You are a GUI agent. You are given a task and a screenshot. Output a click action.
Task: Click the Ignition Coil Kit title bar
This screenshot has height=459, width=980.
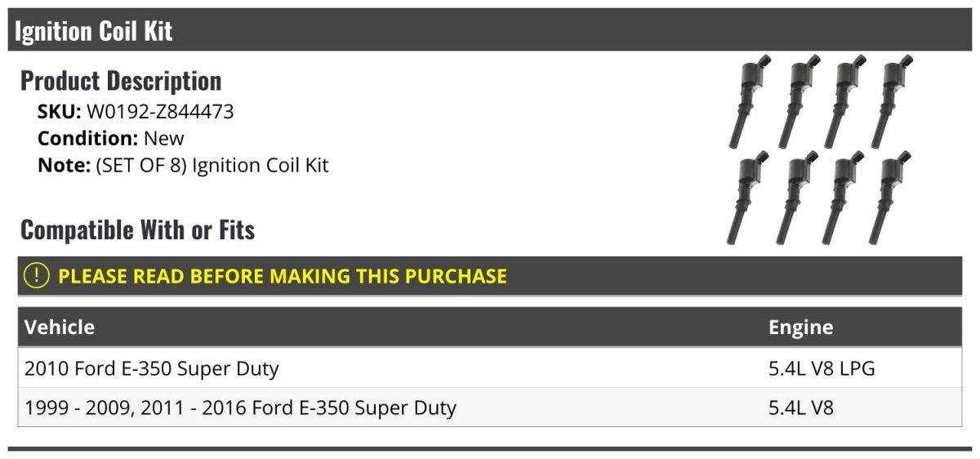tap(93, 31)
